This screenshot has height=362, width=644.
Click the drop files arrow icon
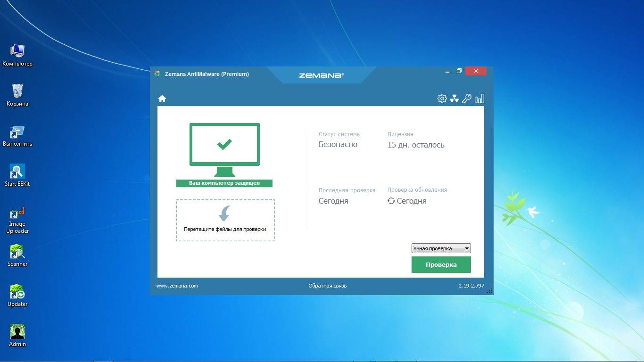pos(224,214)
